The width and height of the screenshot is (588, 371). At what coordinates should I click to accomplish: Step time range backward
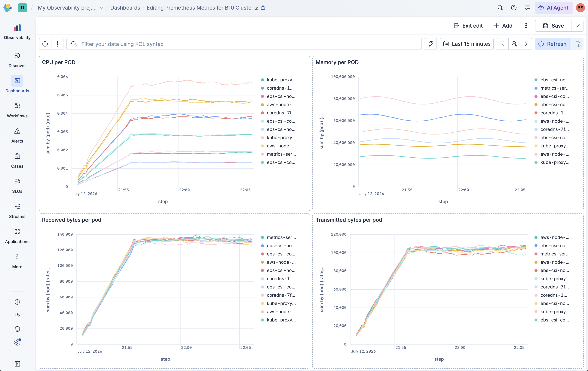[503, 44]
